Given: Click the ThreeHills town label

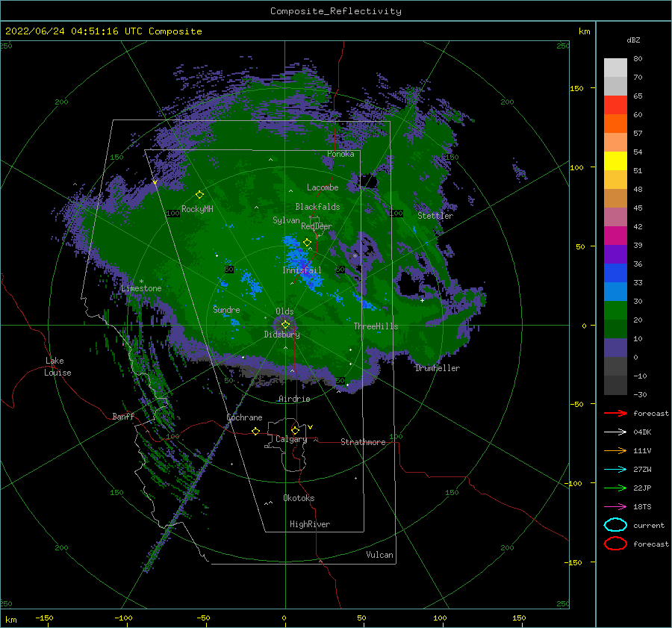Looking at the screenshot, I should click(x=376, y=326).
